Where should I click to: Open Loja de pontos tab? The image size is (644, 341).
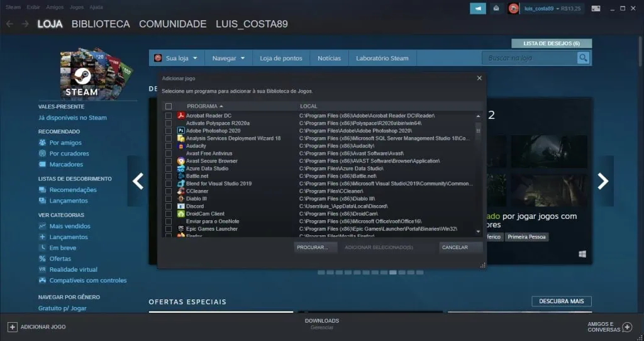tap(281, 58)
